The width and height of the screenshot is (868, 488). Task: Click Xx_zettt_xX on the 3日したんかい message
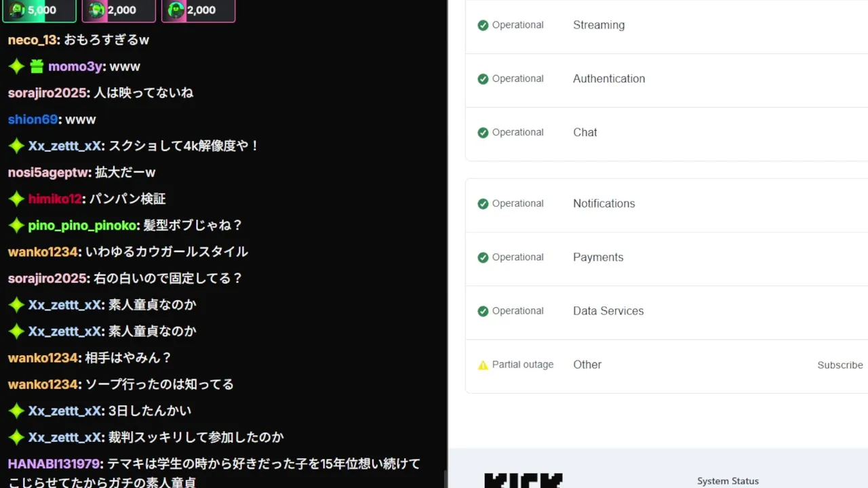(x=65, y=411)
